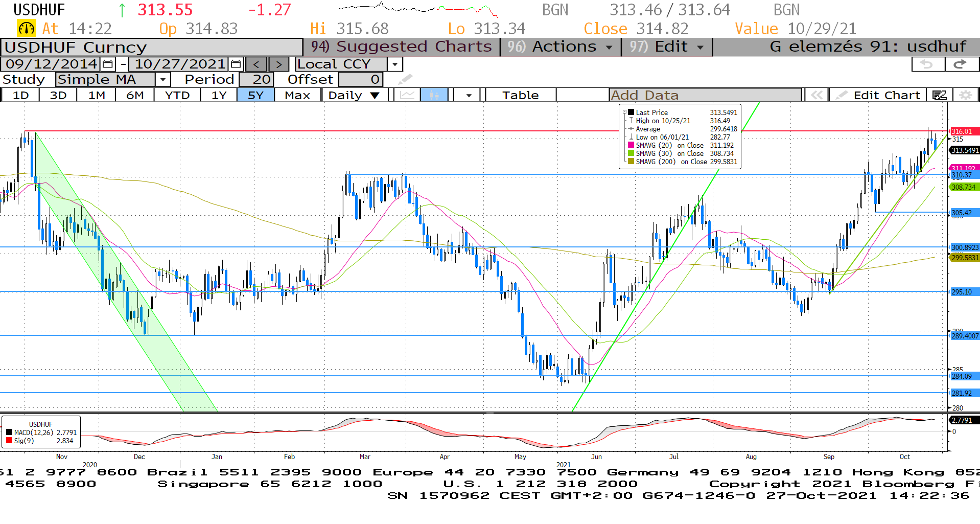The width and height of the screenshot is (980, 524).
Task: Click the start date field 09/12/2014
Action: (x=51, y=64)
